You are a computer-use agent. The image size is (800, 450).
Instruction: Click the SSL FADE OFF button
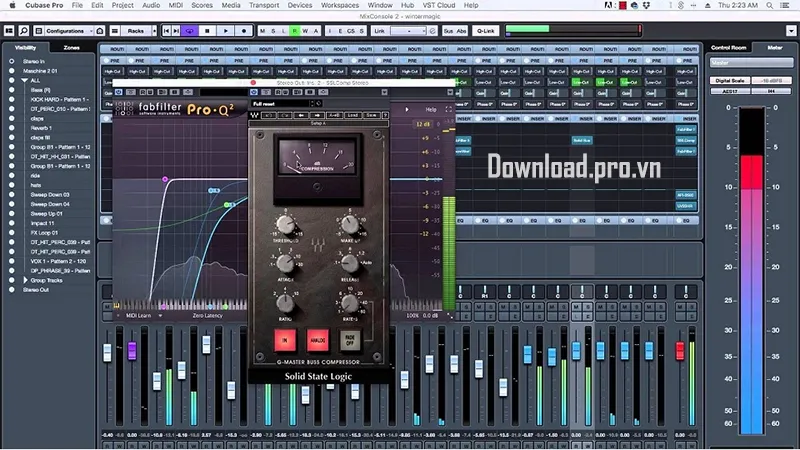[350, 340]
